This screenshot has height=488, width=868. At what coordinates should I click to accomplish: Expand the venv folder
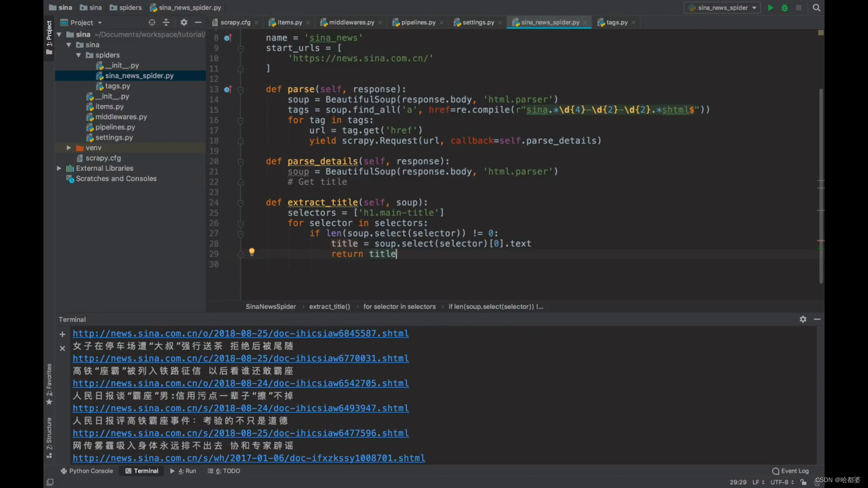(x=69, y=148)
